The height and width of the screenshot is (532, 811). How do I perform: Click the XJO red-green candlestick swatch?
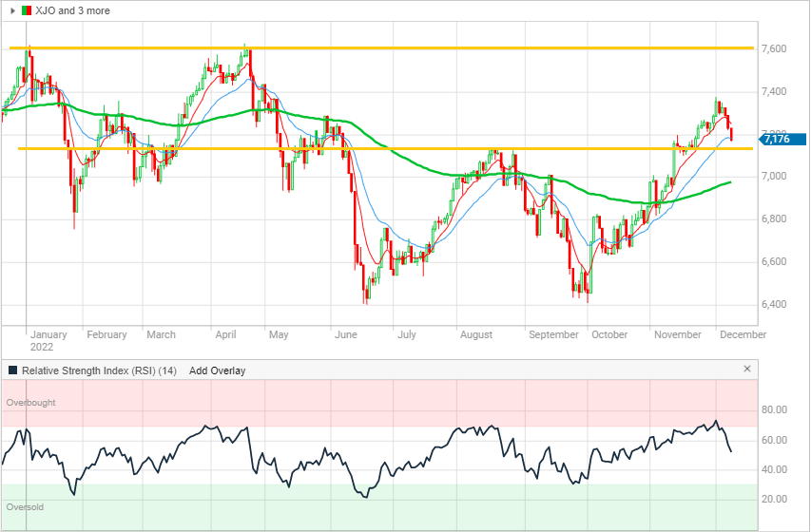(x=26, y=9)
